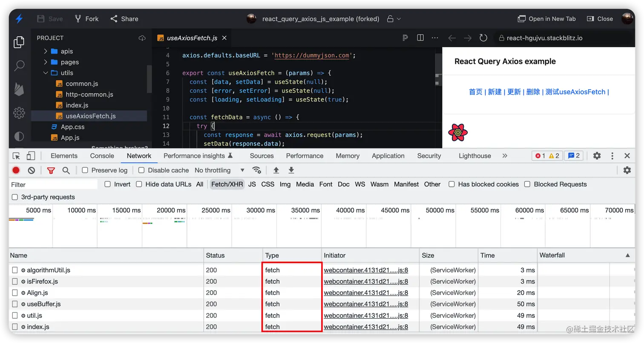Click the clear network log icon

tap(32, 170)
